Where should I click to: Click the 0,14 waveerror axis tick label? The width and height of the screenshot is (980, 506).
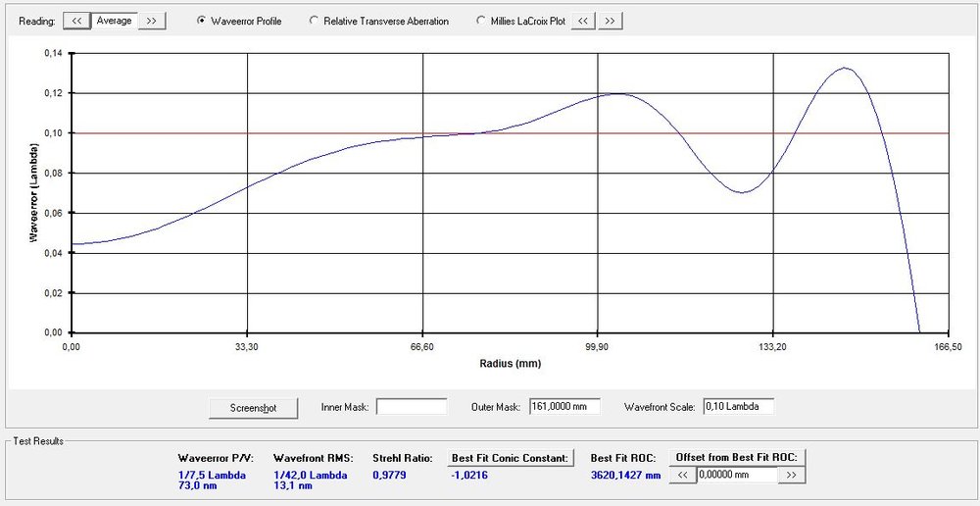pos(54,53)
